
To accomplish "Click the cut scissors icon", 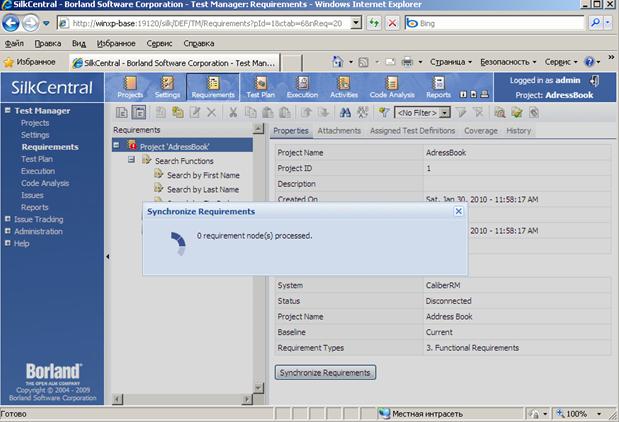I will [x=233, y=113].
